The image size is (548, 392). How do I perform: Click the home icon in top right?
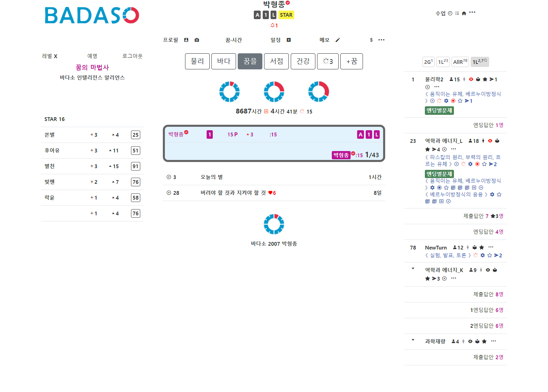tap(464, 13)
